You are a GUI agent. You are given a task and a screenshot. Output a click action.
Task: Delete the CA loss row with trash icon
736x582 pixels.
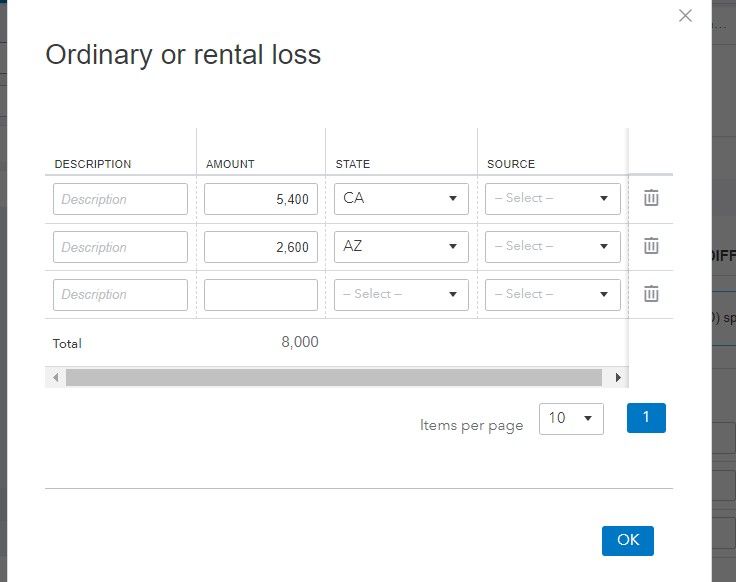(x=651, y=198)
